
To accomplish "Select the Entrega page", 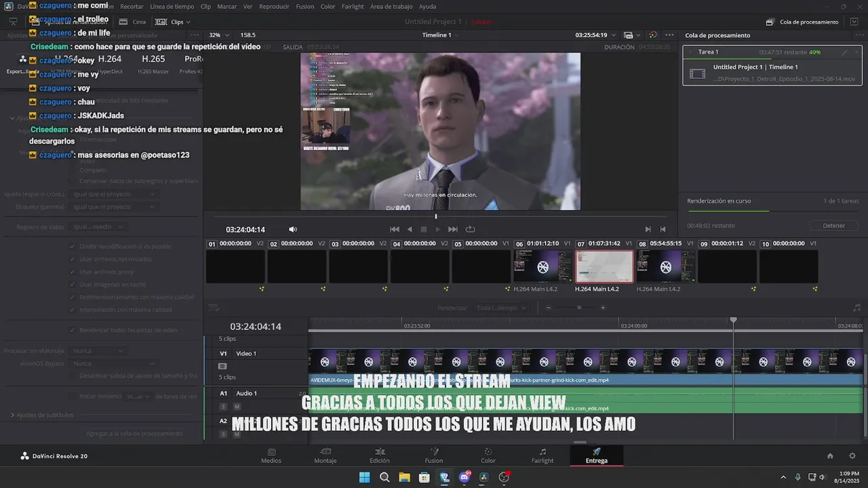I will tap(597, 456).
